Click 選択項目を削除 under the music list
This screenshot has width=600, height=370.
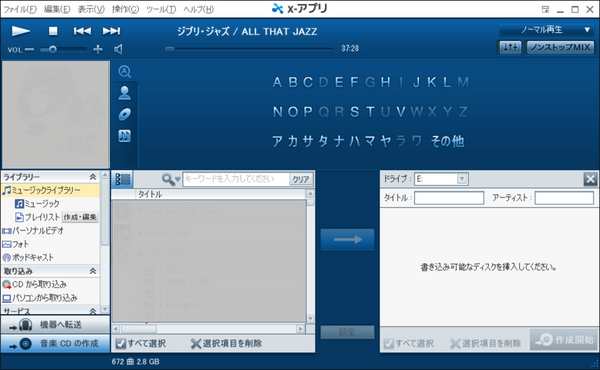[x=227, y=344]
